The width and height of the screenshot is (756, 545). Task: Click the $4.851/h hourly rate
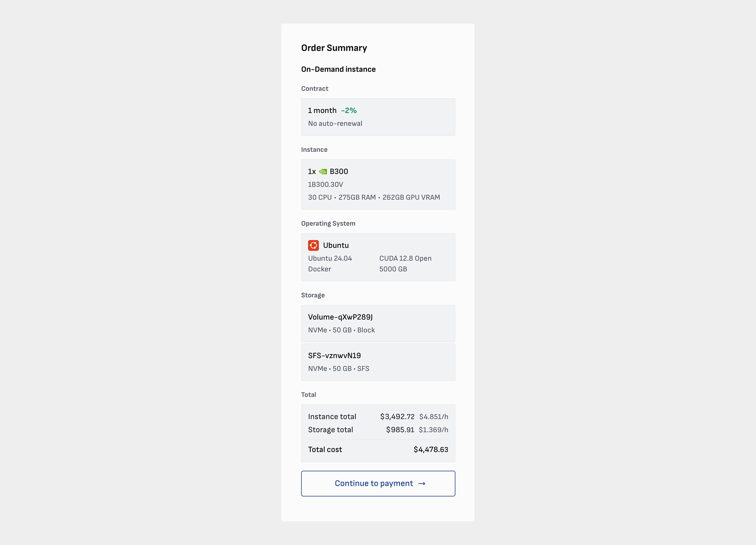pos(434,417)
